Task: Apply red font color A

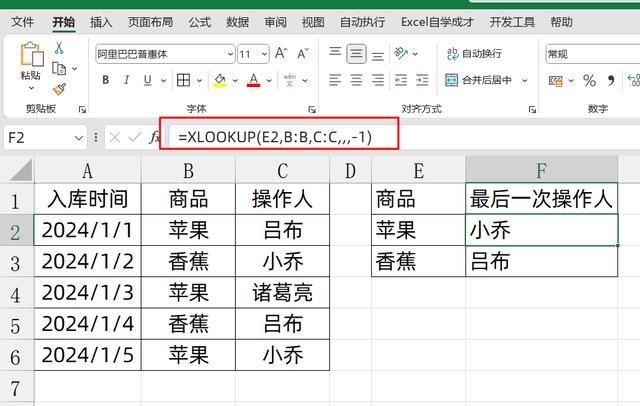Action: (x=253, y=80)
